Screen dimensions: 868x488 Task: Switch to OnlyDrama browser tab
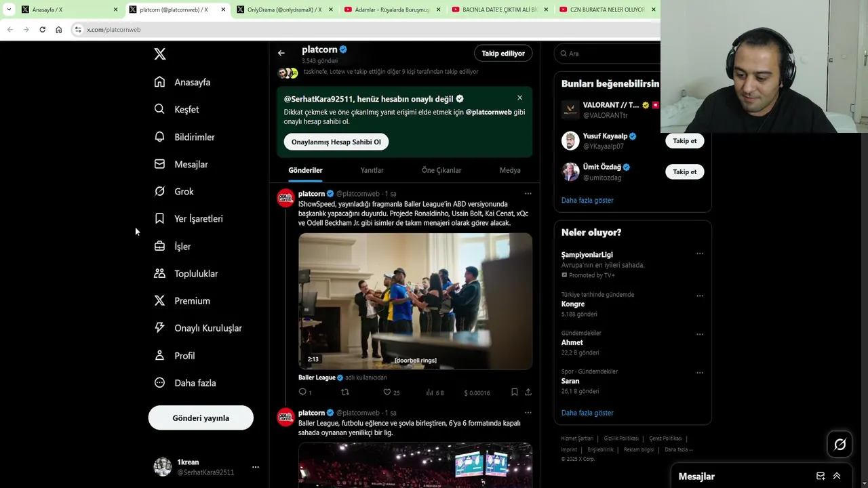[x=285, y=9]
